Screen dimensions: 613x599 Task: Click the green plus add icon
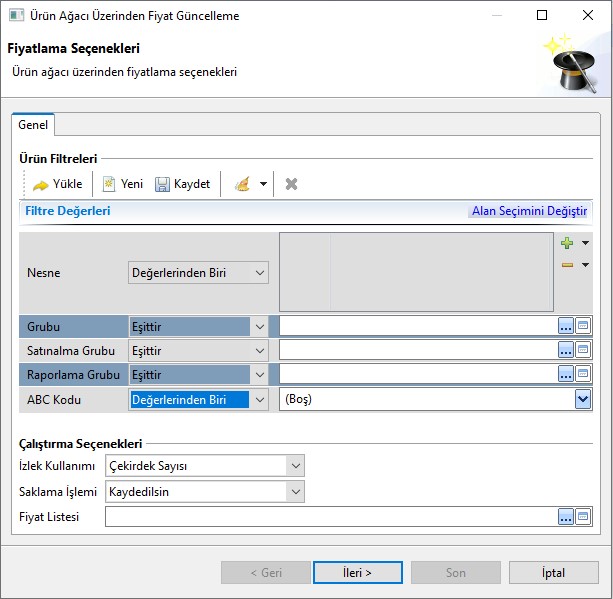tap(567, 243)
